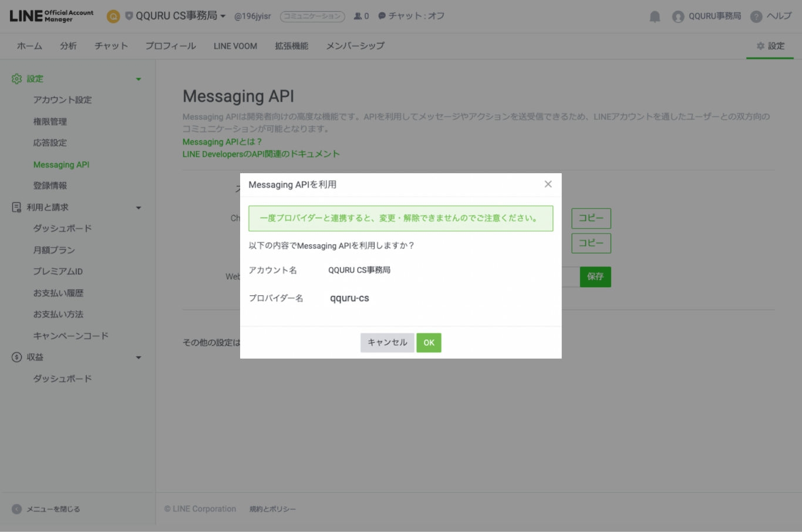
Task: Click the QQURU事務局 user avatar icon
Action: (678, 16)
